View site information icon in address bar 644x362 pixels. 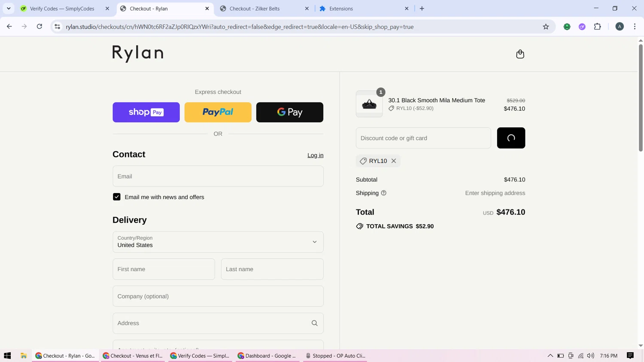(x=57, y=27)
